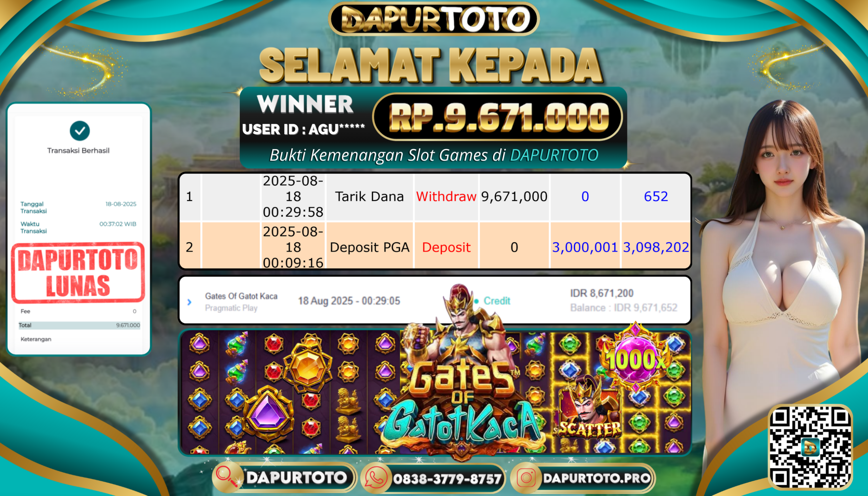Click the DAPURTOTO logo at top
Screen dimensions: 868x496
[x=434, y=19]
